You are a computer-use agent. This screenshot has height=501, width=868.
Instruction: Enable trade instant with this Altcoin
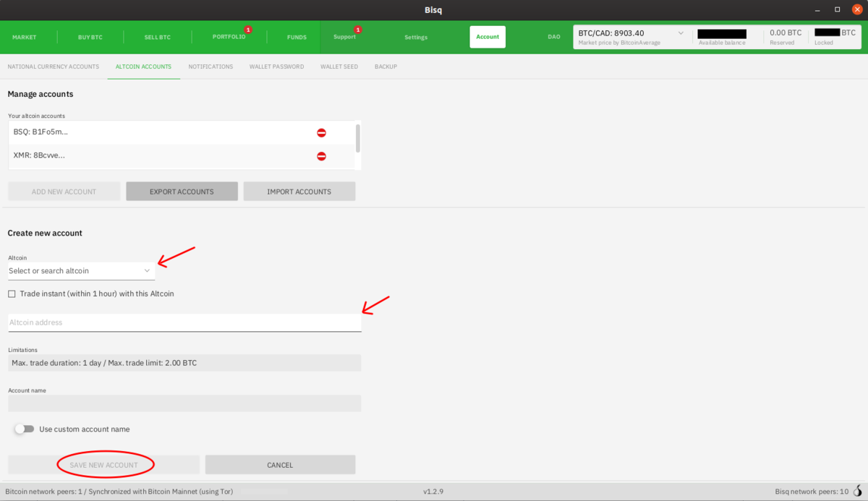point(12,294)
